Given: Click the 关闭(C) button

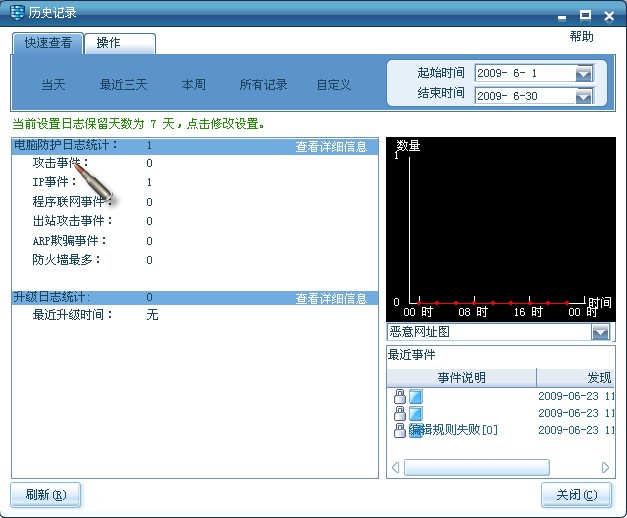Looking at the screenshot, I should coord(576,495).
